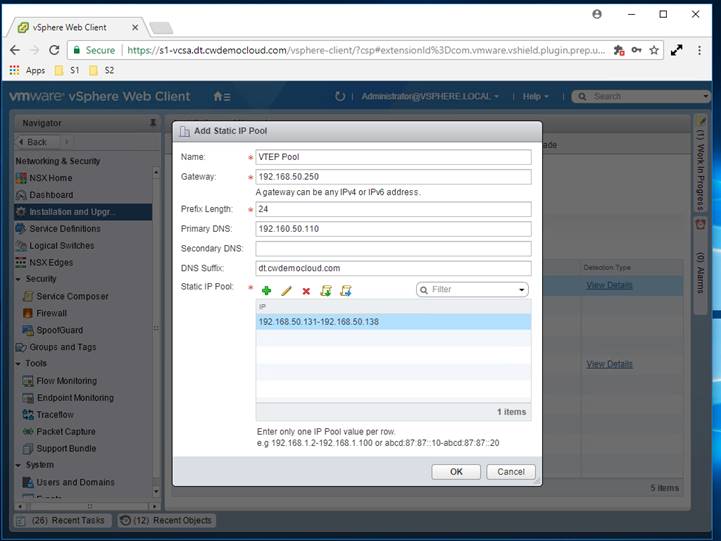Open Chrome menu with three dots
Image resolution: width=721 pixels, height=541 pixels.
point(699,50)
